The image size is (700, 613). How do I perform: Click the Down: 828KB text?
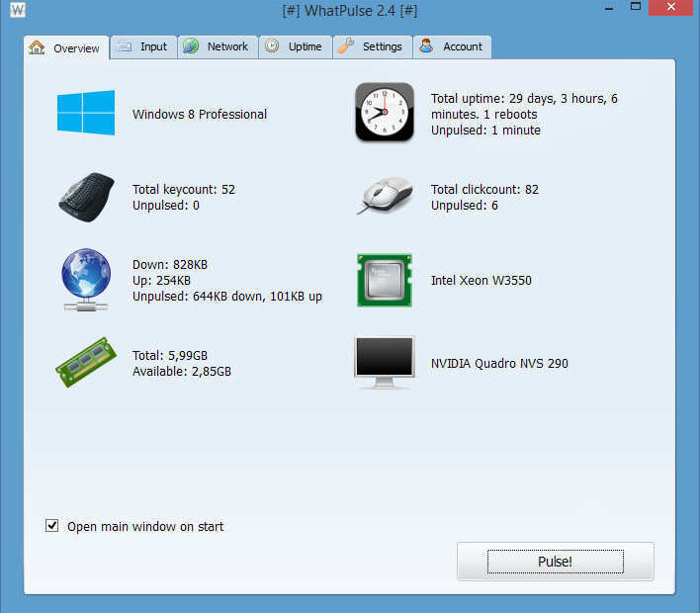170,265
